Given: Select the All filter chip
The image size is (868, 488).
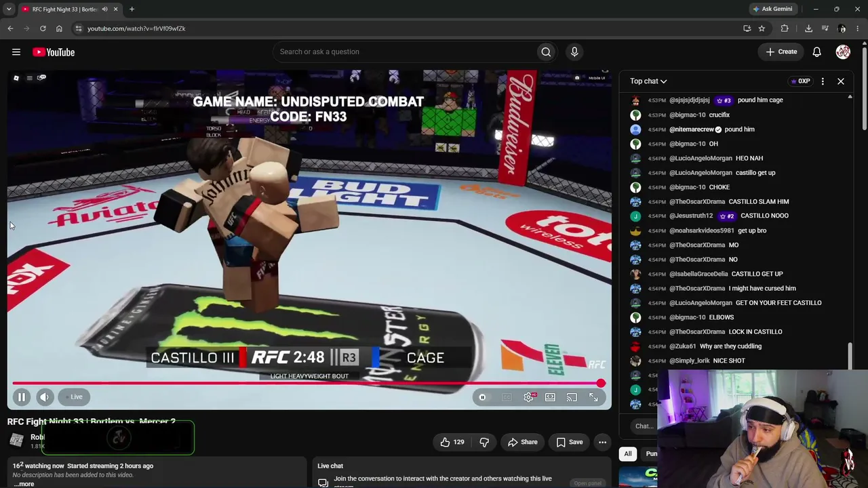Looking at the screenshot, I should click(x=628, y=453).
